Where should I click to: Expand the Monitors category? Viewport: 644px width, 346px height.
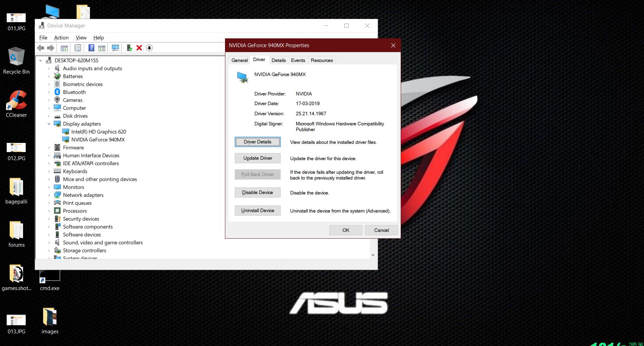(49, 187)
